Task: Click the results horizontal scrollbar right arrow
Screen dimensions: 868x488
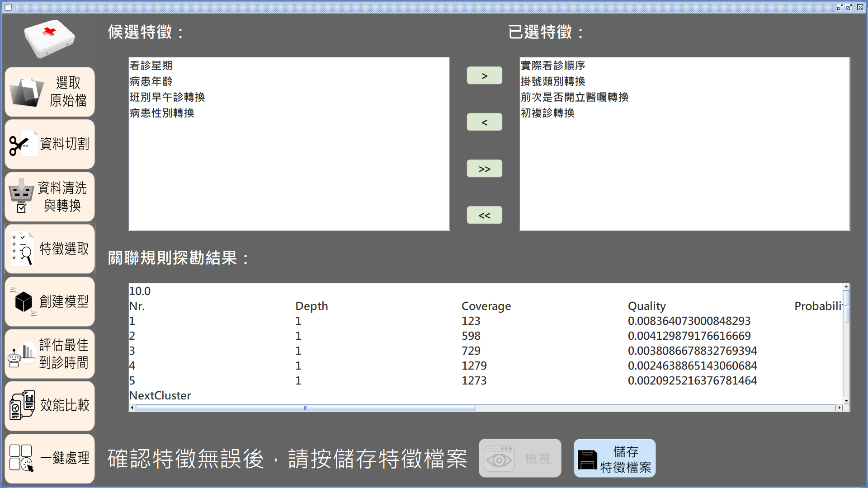Action: coord(840,408)
